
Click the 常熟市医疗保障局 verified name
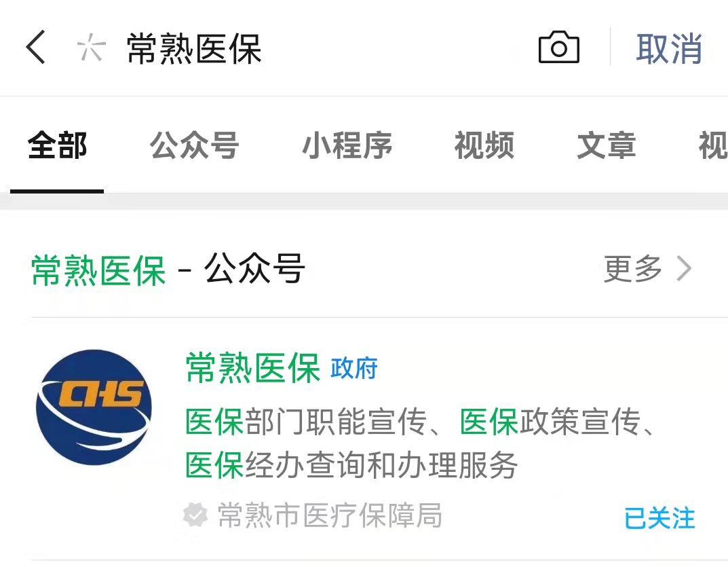(x=330, y=515)
